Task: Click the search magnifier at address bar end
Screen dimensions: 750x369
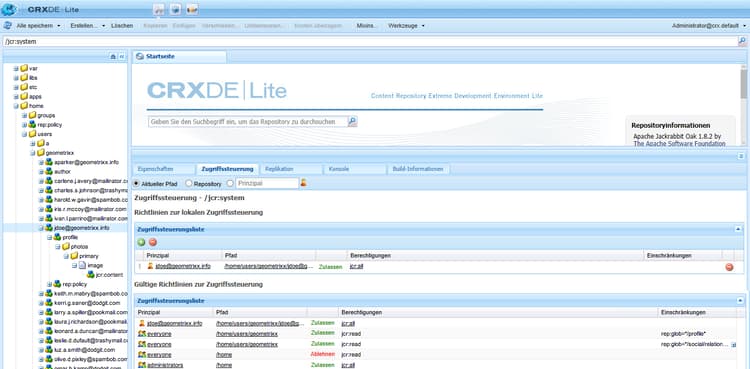Action: coord(742,42)
